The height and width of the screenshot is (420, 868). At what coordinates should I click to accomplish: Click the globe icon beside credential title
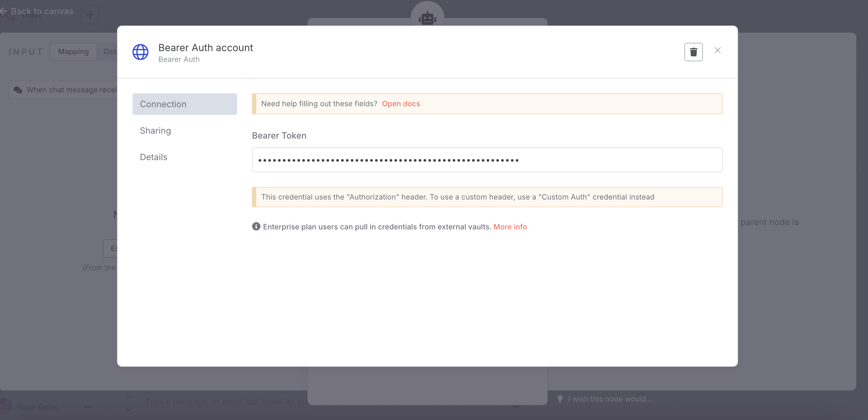[x=140, y=52]
